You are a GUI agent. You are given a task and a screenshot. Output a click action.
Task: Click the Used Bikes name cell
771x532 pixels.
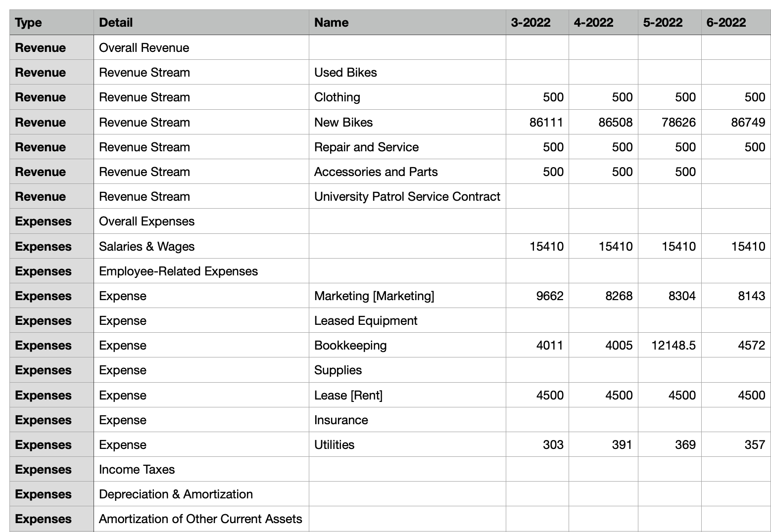[x=407, y=72]
